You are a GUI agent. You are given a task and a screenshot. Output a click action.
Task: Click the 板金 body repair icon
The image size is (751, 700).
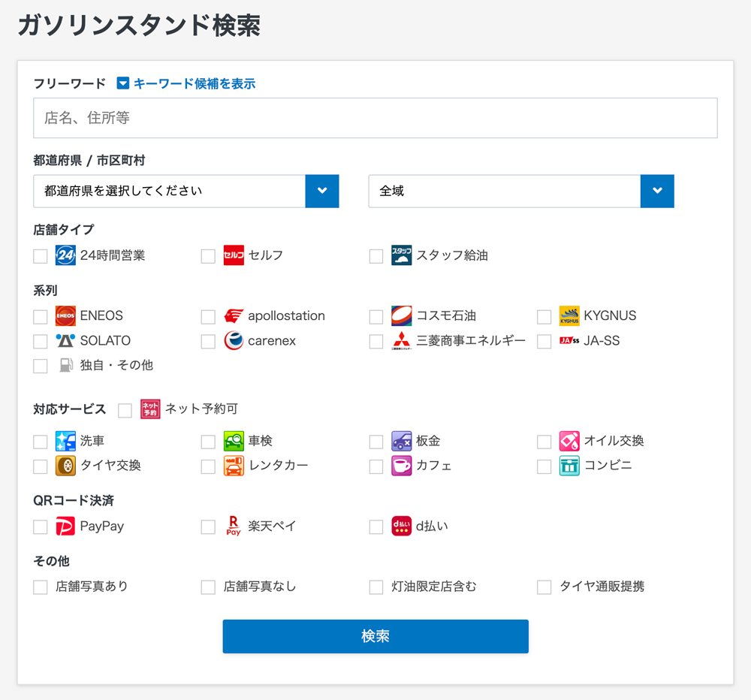point(401,442)
